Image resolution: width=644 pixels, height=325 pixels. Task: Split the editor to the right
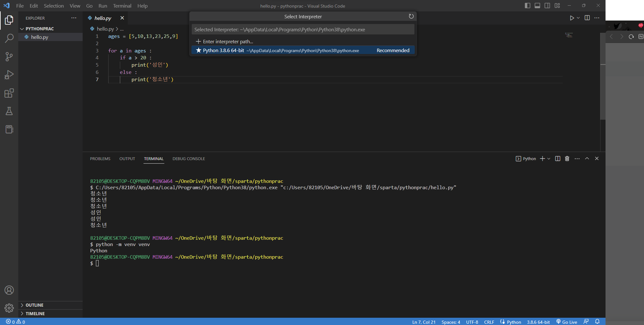click(x=587, y=18)
